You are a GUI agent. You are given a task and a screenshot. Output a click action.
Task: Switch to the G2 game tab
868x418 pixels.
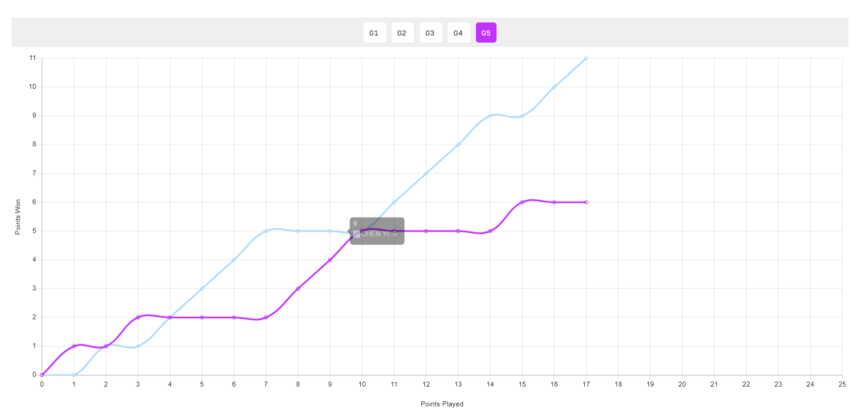402,33
